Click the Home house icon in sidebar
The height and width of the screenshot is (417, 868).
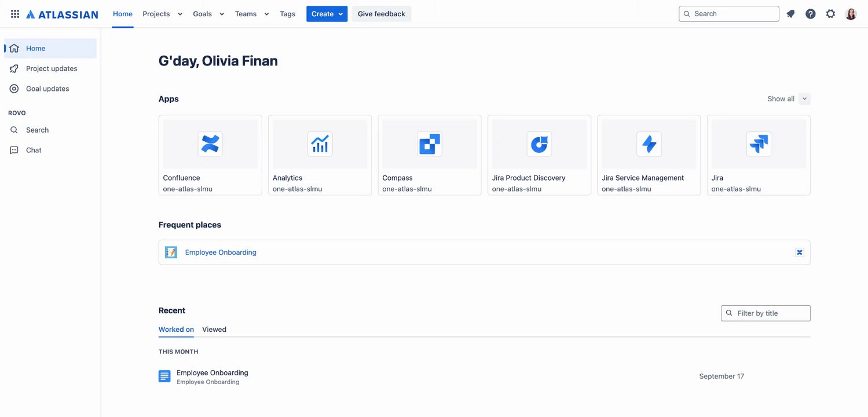[14, 49]
